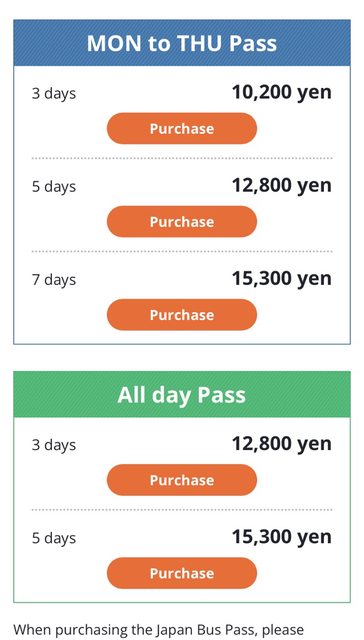Select the 15,300 yen All day Pass price
This screenshot has height=640, width=364.
pos(282,538)
